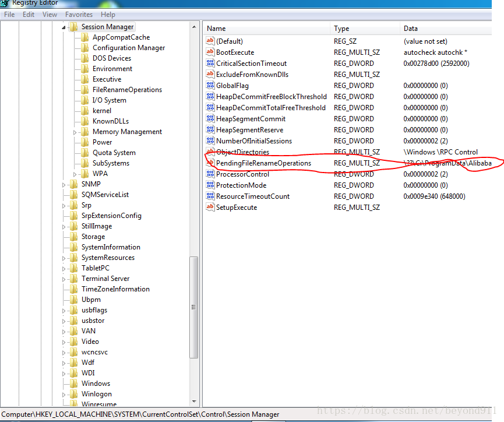Click the FileRenameOperations folder icon

click(85, 90)
